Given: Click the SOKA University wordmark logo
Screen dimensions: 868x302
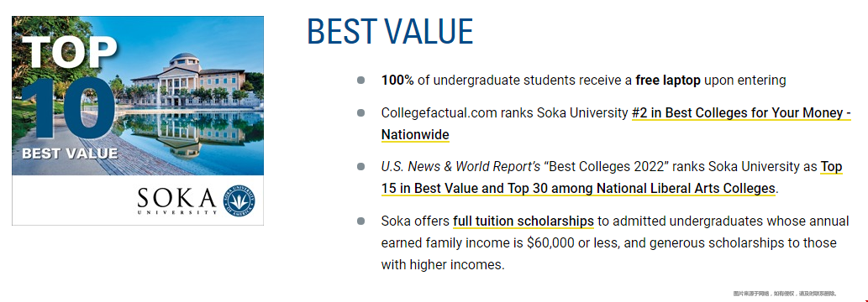Looking at the screenshot, I should [x=177, y=200].
